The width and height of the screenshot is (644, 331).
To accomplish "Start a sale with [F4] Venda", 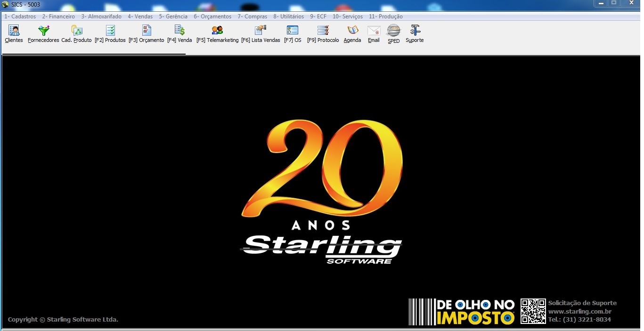I will 179,31.
